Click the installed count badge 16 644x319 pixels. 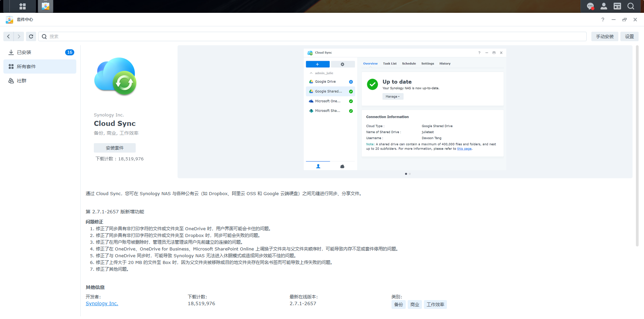(70, 52)
